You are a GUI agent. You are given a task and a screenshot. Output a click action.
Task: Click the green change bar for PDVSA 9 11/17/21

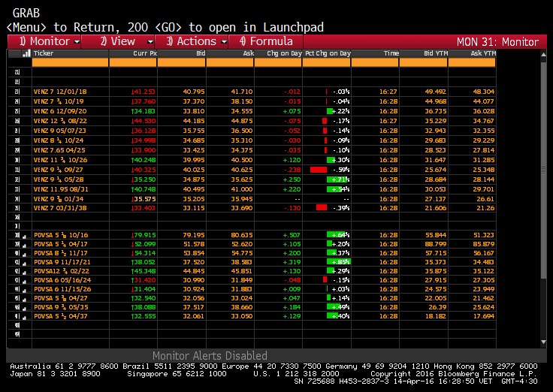coord(331,261)
